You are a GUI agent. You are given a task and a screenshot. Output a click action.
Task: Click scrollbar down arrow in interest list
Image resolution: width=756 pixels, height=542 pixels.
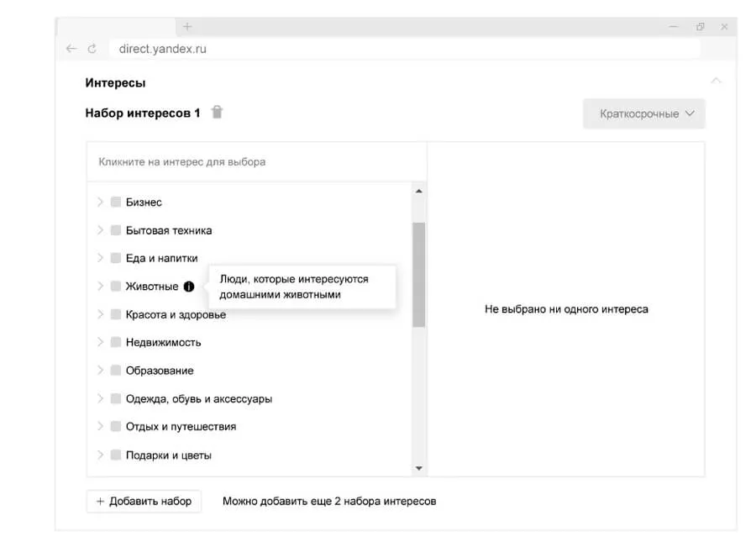tap(418, 467)
